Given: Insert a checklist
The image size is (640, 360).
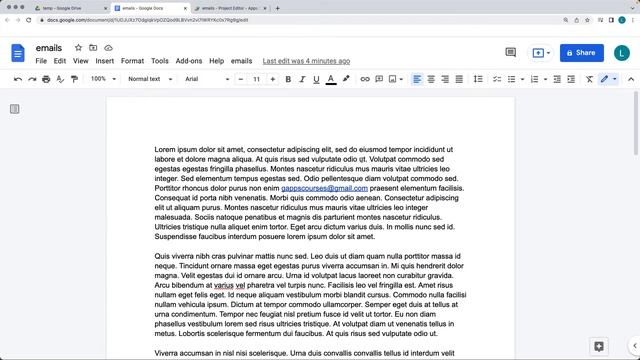Looking at the screenshot, I should 497,79.
